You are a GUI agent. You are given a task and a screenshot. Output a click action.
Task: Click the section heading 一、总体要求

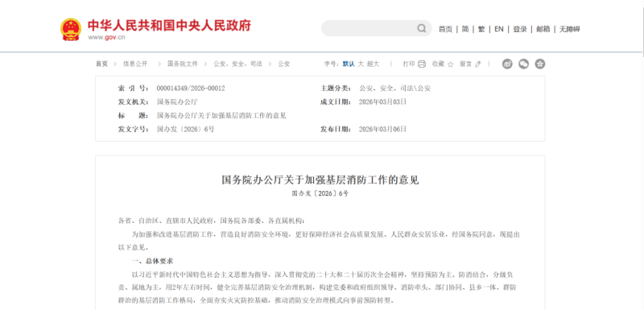pyautogui.click(x=153, y=261)
